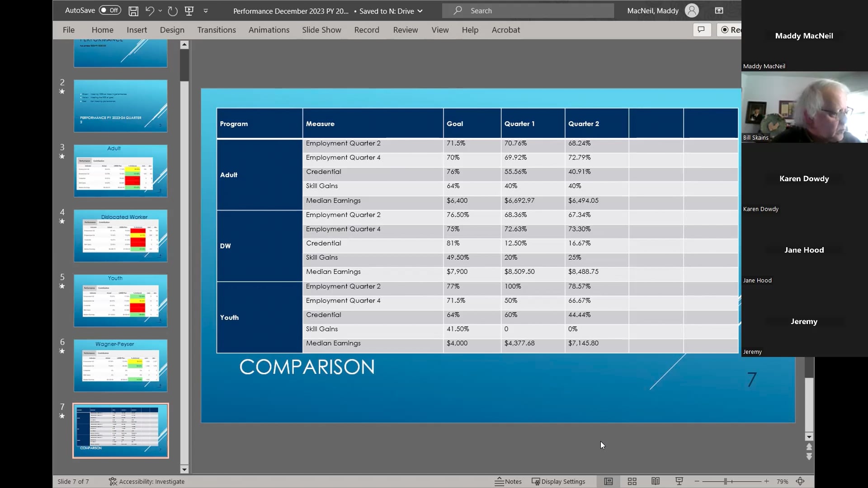Image resolution: width=868 pixels, height=488 pixels.
Task: Open the Undo history dropdown arrow
Action: pos(160,11)
